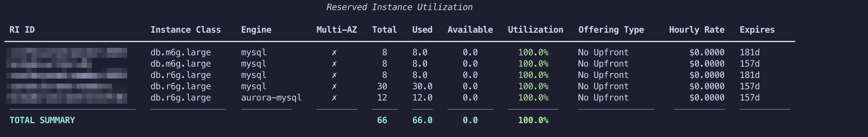Click the Multi-AZ column header
This screenshot has width=868, height=137.
(337, 30)
